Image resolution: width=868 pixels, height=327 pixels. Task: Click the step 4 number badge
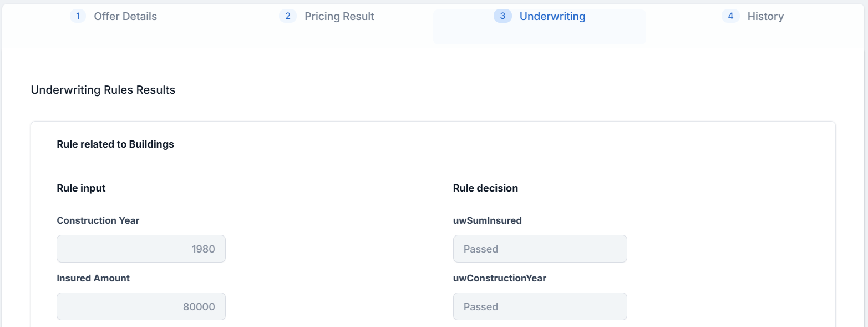730,16
